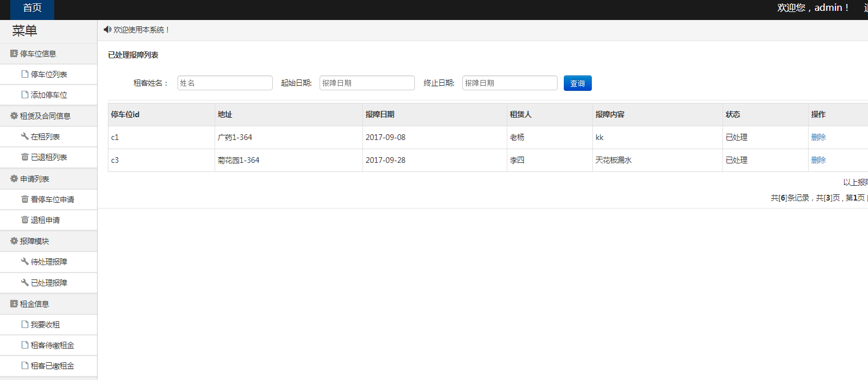868x380 pixels.
Task: Click the file icon next to 添加停车位
Action: click(x=25, y=95)
